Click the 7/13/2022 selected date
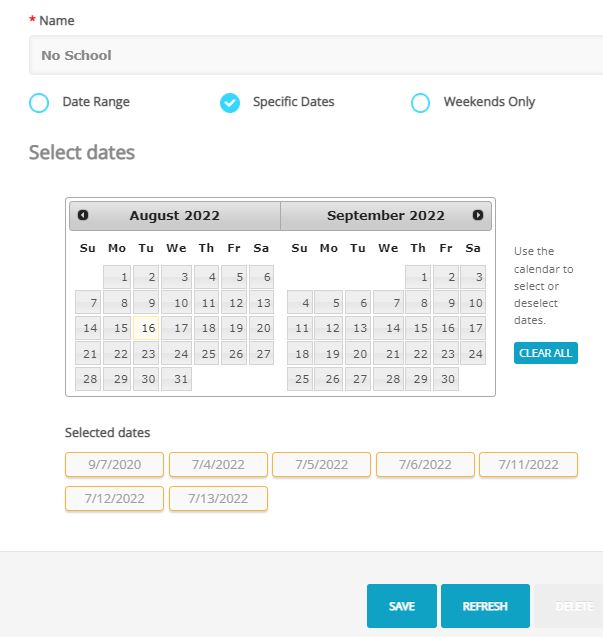The width and height of the screenshot is (603, 637). 218,498
